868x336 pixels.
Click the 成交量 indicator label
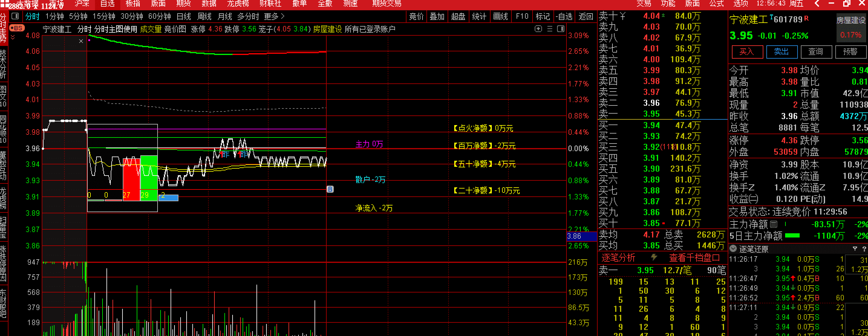click(x=151, y=29)
